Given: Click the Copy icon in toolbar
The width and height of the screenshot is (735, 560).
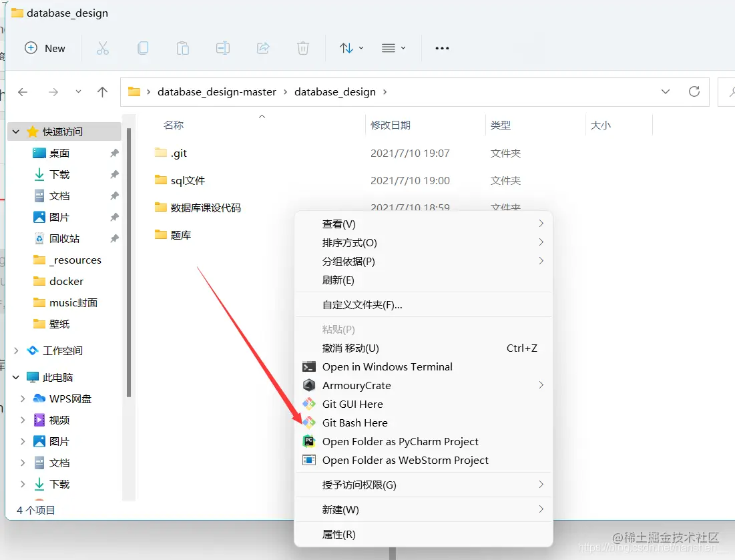Looking at the screenshot, I should (x=143, y=48).
